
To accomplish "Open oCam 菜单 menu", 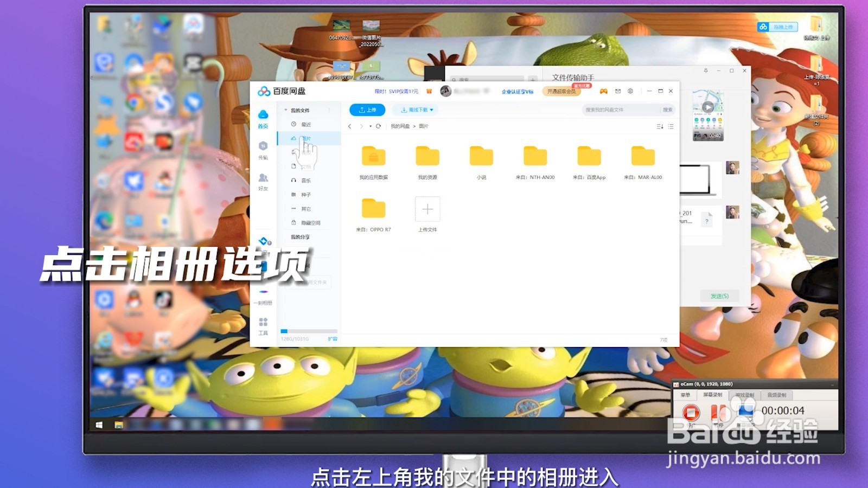I will pyautogui.click(x=686, y=395).
